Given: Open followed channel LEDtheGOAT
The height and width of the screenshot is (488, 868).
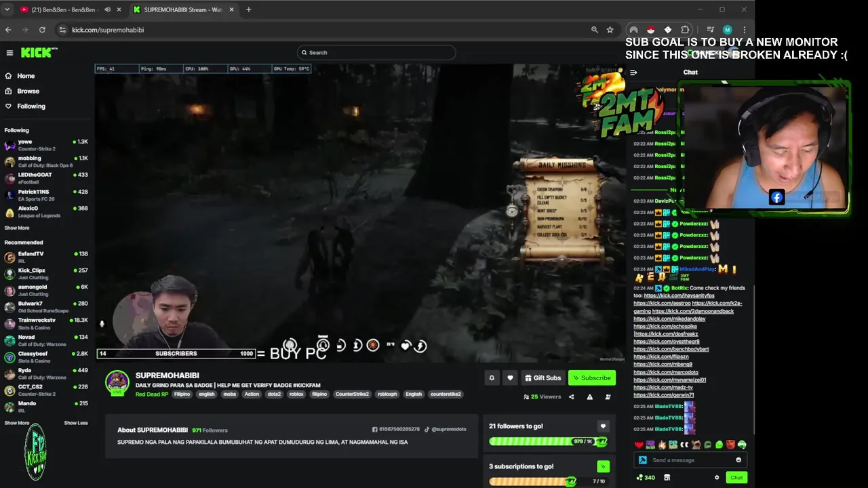Looking at the screenshot, I should 46,178.
